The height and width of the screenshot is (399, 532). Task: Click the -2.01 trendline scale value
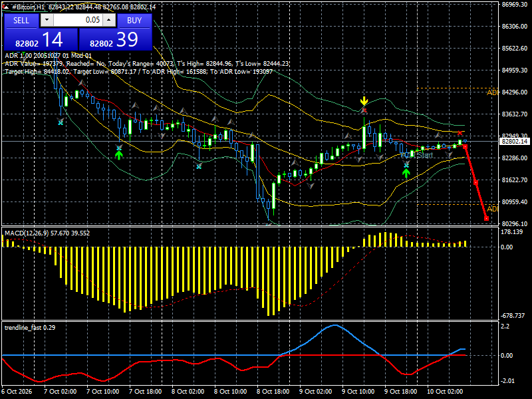click(507, 381)
